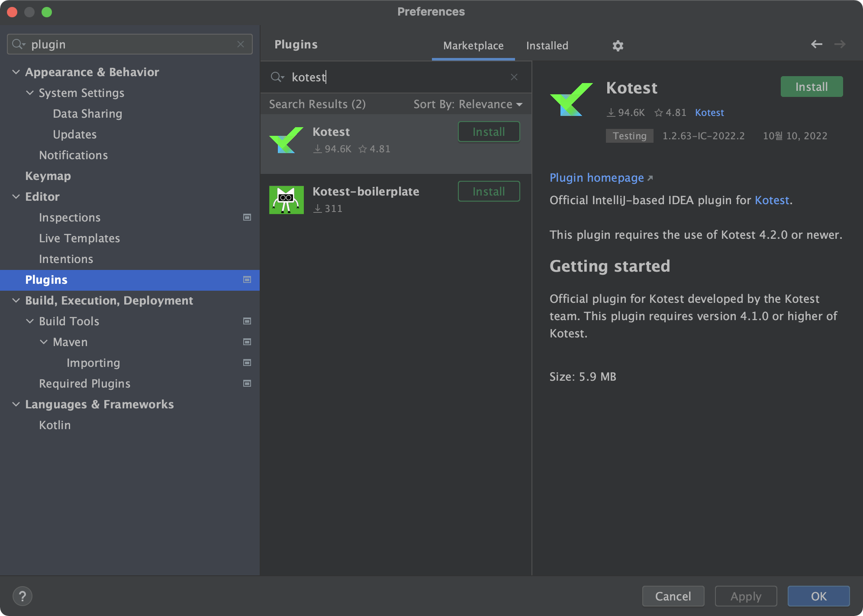
Task: Click the Kotest-boilerplate plugin icon
Action: tap(286, 200)
